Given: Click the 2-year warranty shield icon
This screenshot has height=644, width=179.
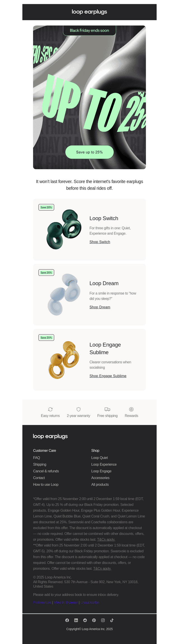Looking at the screenshot, I should 79,409.
